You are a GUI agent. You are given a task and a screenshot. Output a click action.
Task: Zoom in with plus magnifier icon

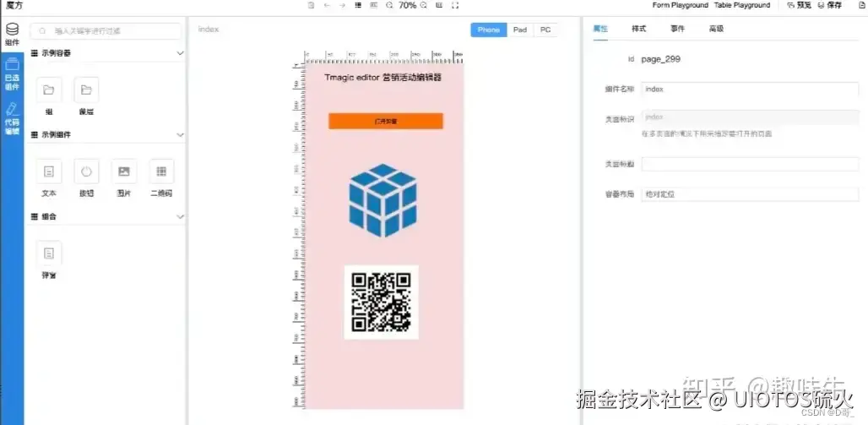click(424, 6)
